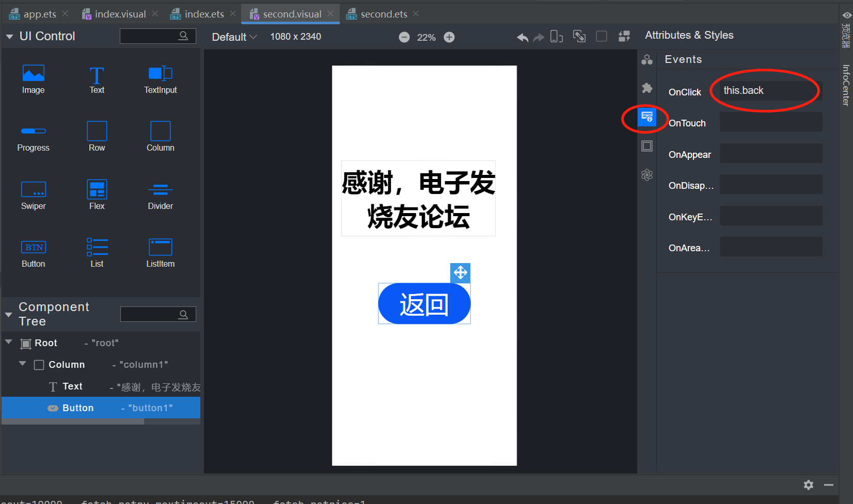The height and width of the screenshot is (504, 853).
Task: Click the component tree horizontal scrollbar
Action: coord(73,421)
